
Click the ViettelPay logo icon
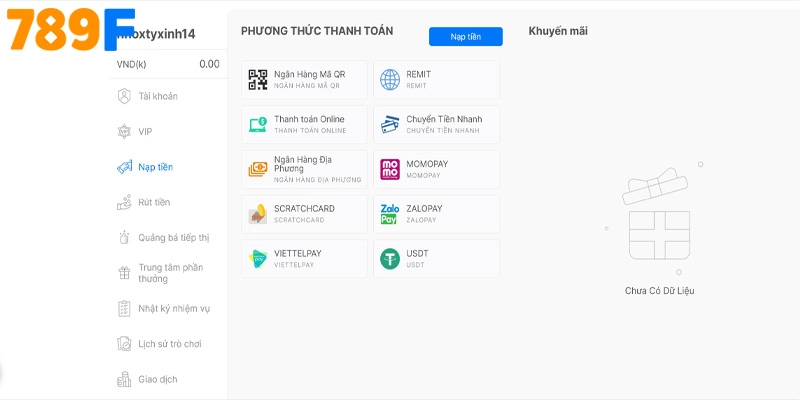pyautogui.click(x=258, y=259)
